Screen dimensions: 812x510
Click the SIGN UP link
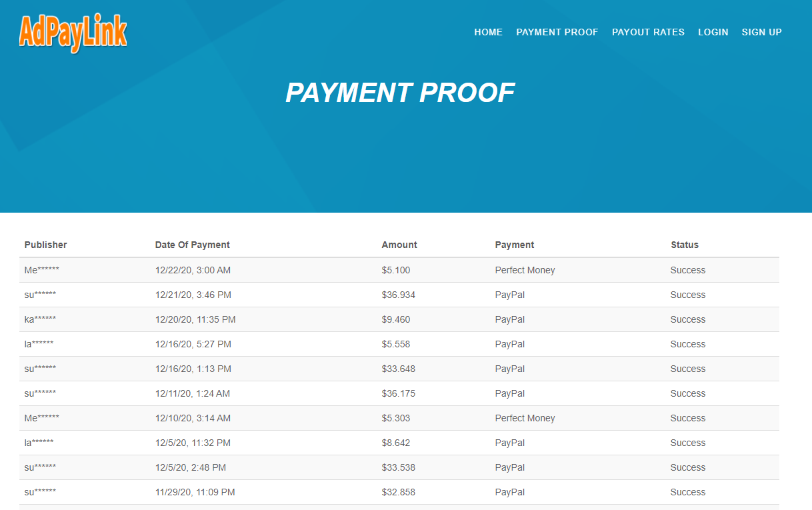[761, 32]
